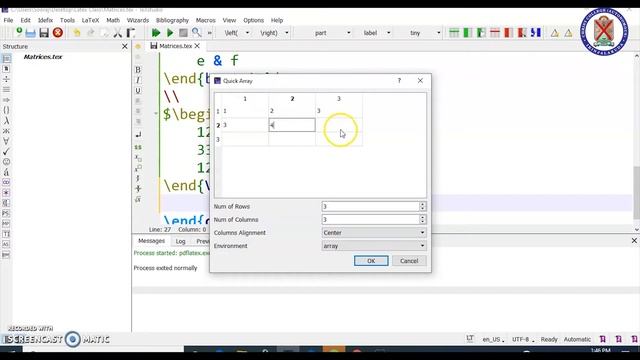Close the Matrices.tex tab
Screen dimensions: 640x360
[197, 46]
